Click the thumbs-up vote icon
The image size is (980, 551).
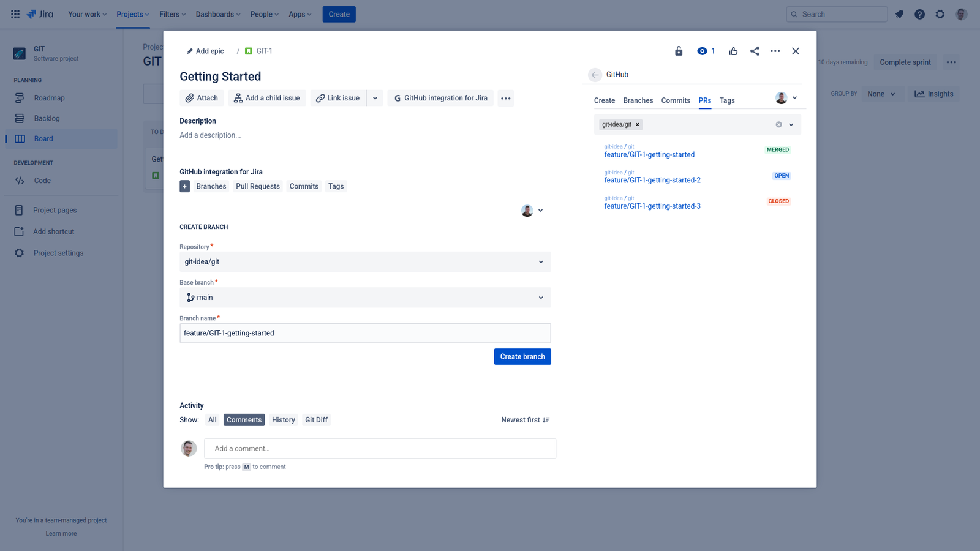[733, 51]
